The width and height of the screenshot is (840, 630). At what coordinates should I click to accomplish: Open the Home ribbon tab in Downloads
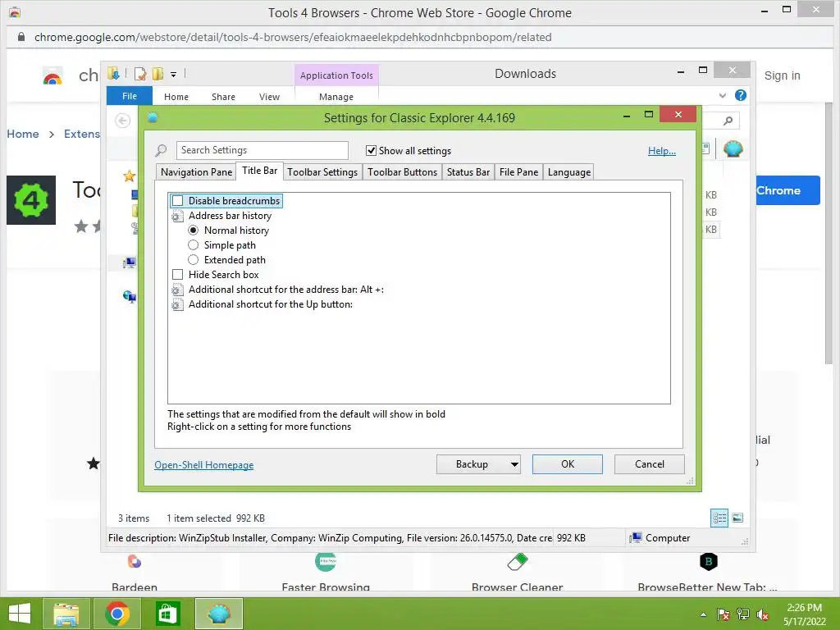176,97
